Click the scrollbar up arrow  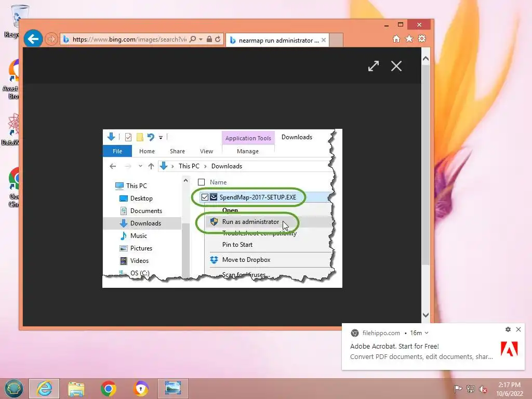[426, 59]
